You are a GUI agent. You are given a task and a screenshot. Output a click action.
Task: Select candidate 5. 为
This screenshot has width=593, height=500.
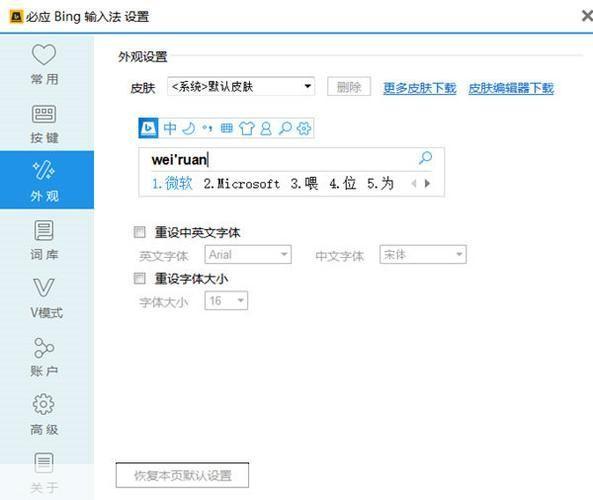(380, 183)
